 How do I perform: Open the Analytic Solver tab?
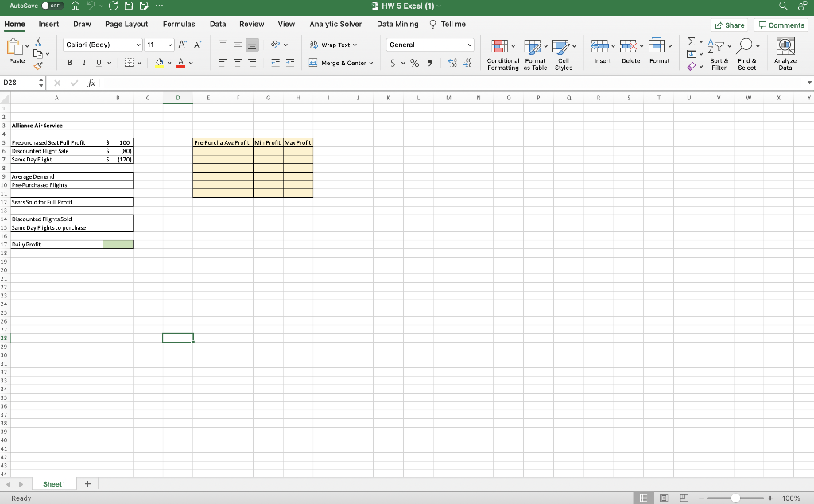[335, 24]
